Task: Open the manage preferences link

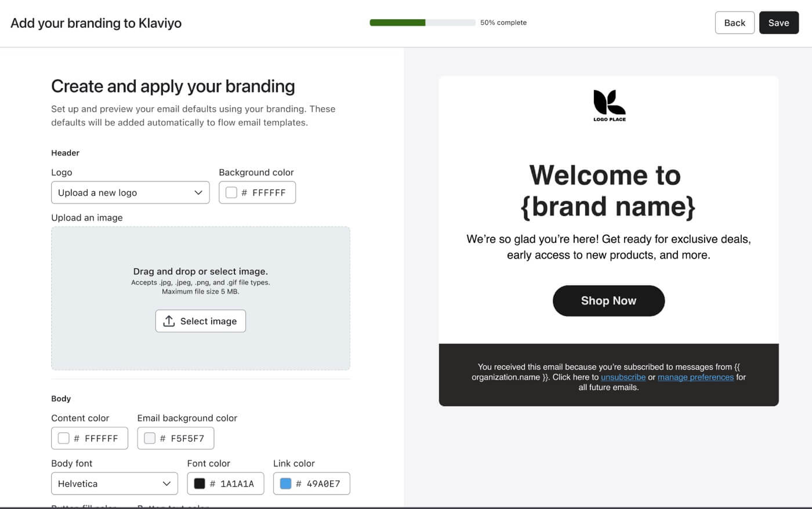Action: coord(695,377)
